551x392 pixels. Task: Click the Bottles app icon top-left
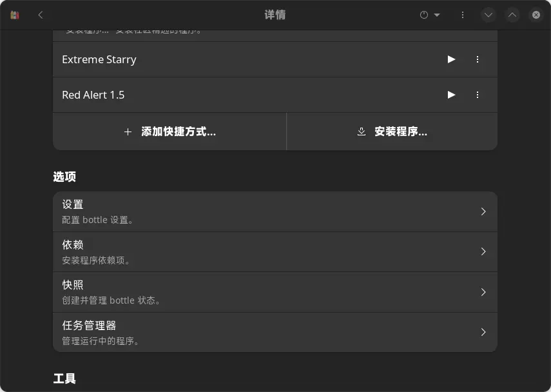pos(15,14)
